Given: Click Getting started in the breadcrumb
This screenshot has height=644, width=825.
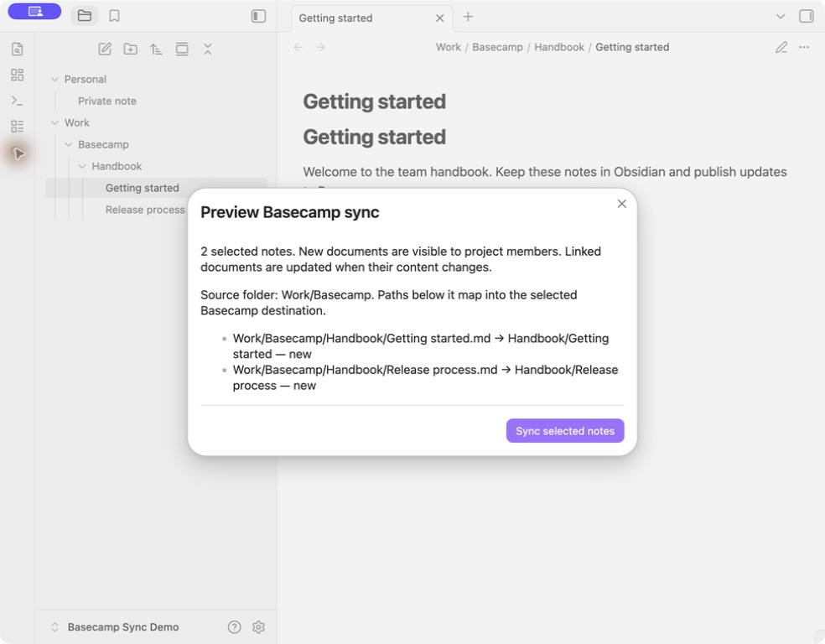Looking at the screenshot, I should (632, 47).
